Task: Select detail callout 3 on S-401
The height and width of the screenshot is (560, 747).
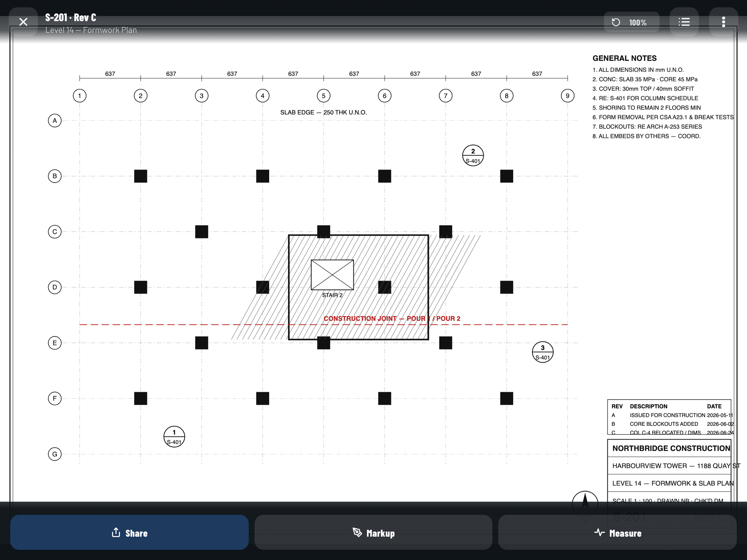Action: pyautogui.click(x=543, y=352)
